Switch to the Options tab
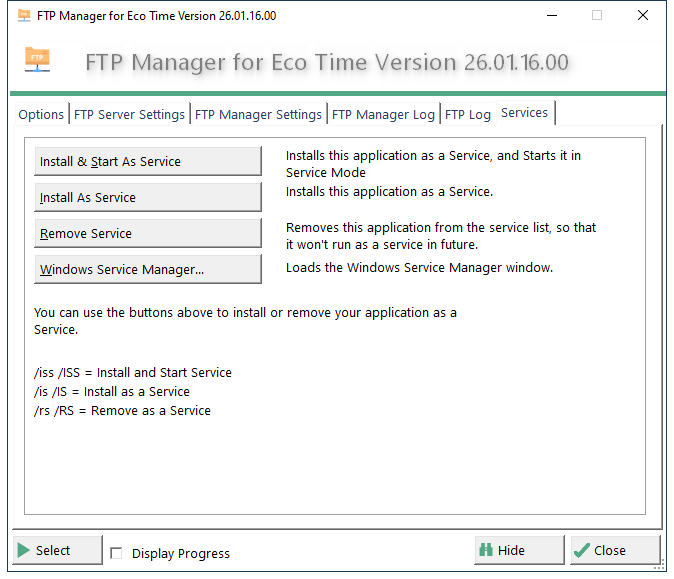 (41, 114)
